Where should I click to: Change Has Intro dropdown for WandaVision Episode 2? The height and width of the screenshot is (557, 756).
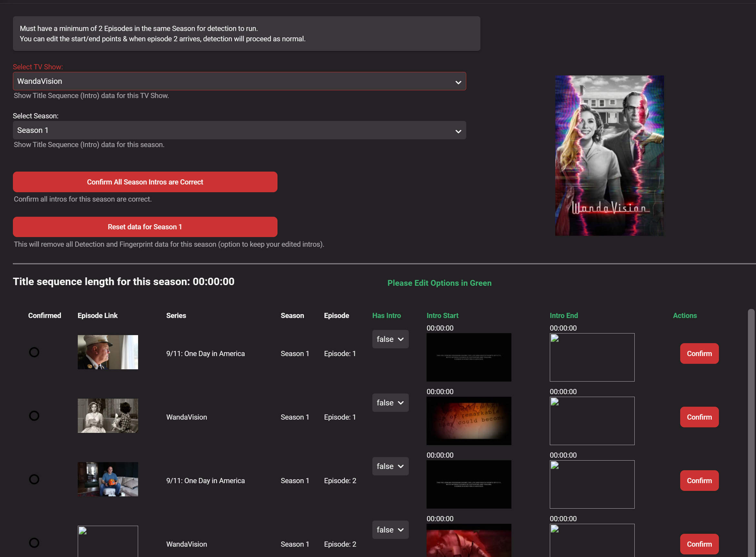pyautogui.click(x=390, y=530)
